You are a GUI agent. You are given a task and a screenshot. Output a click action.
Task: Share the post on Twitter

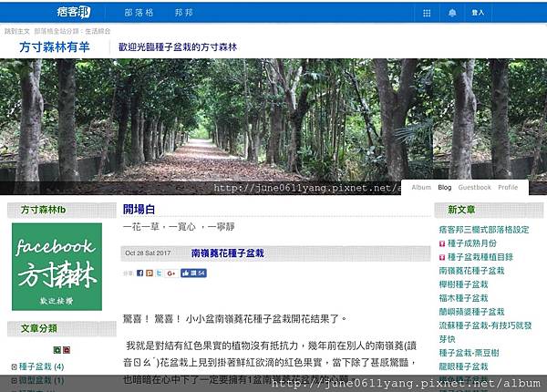click(x=159, y=273)
